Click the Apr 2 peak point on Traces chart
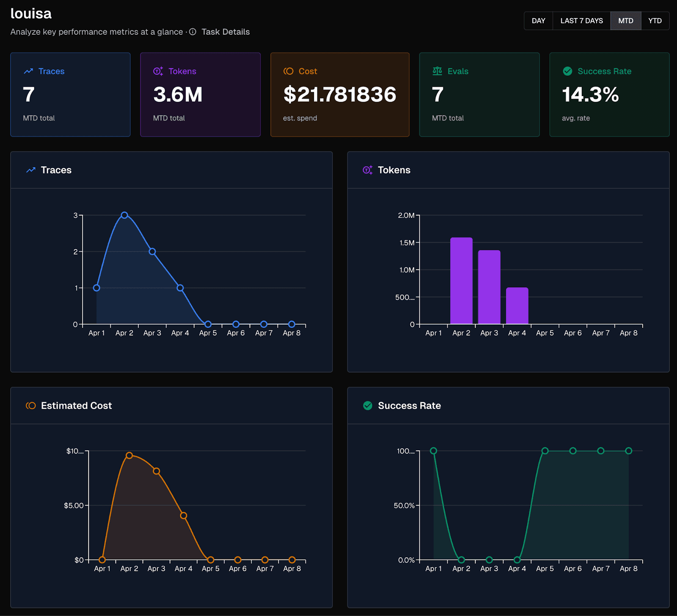 [x=124, y=215]
